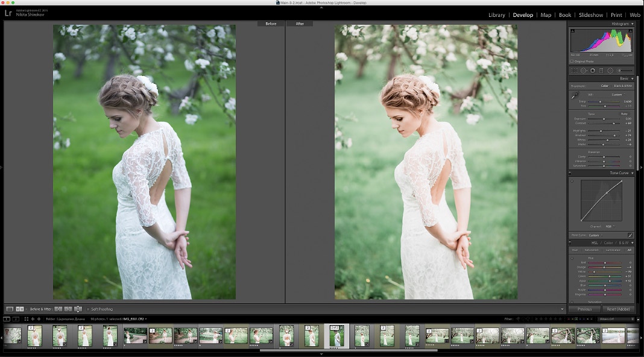Image resolution: width=644 pixels, height=357 pixels.
Task: Open Grid view from filmstrip bar
Action: click(x=27, y=319)
